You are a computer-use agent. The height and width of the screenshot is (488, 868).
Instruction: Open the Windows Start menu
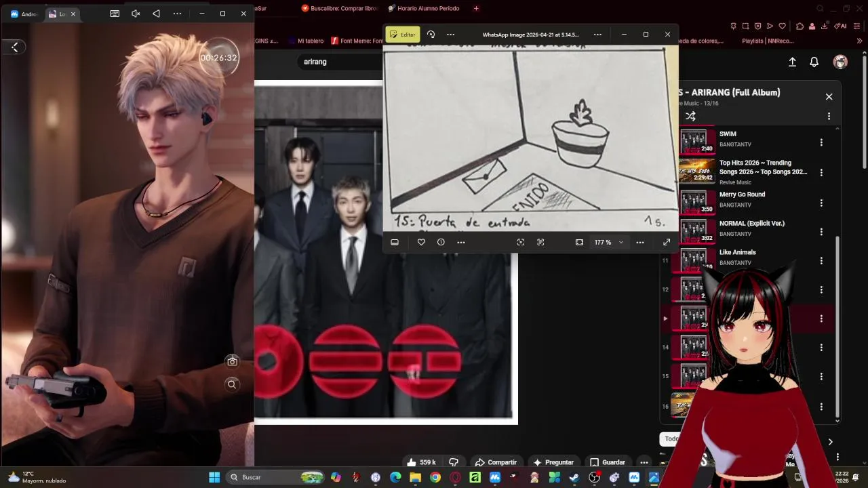point(214,477)
